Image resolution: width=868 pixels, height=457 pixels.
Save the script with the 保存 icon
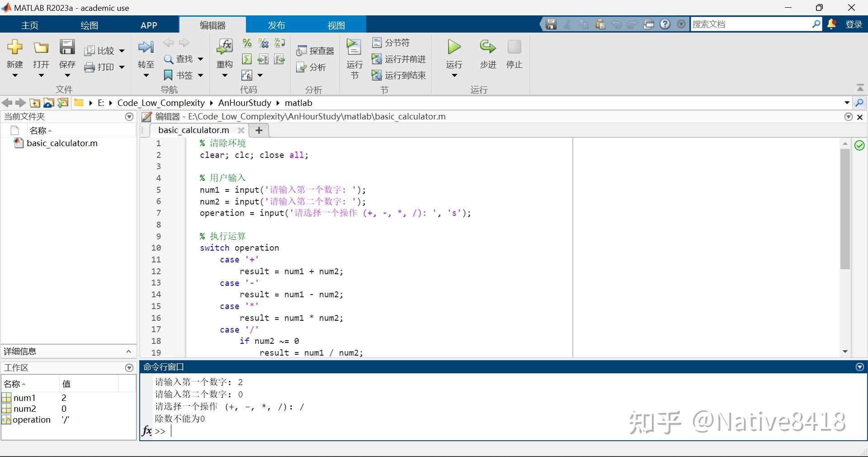(x=67, y=47)
